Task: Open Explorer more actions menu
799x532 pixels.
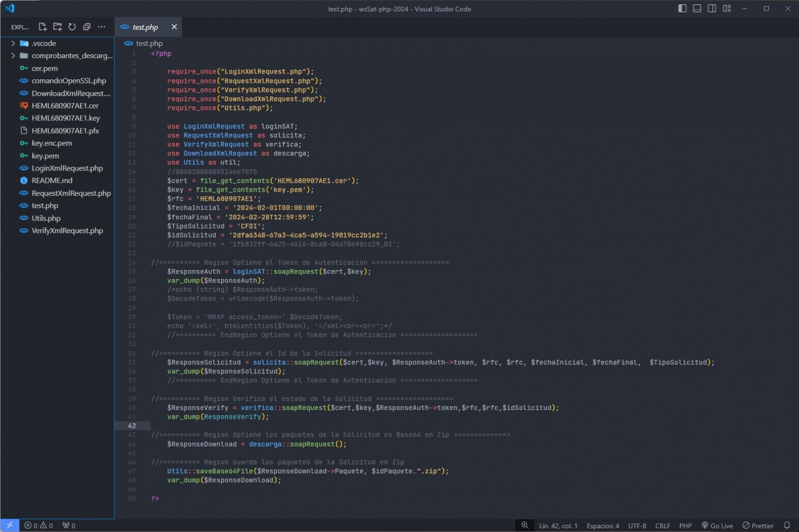Action: 102,27
